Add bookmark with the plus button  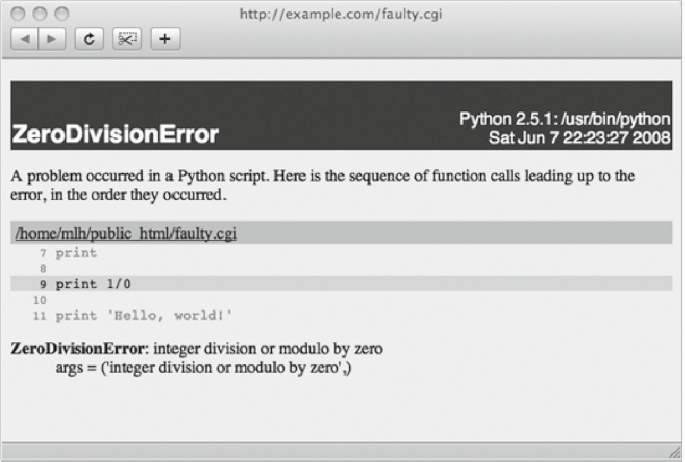[x=164, y=39]
